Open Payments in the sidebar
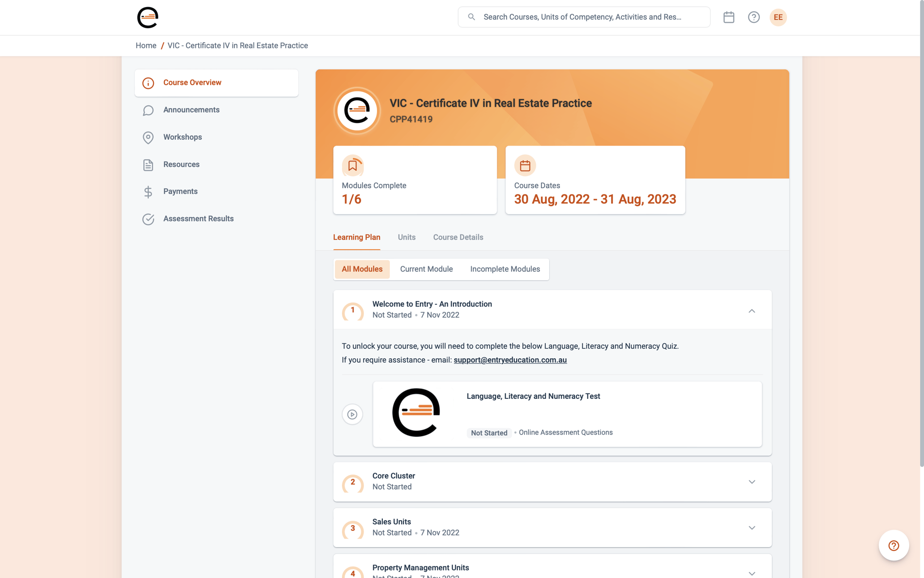 click(180, 191)
